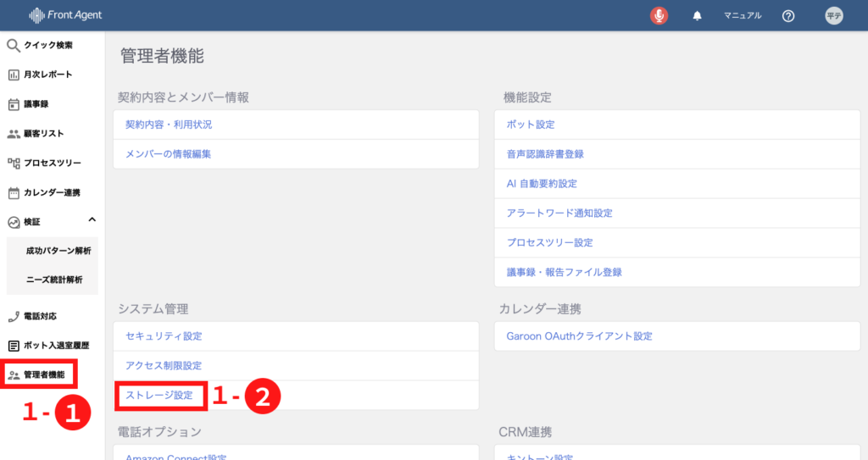
Task: Click the 議事録 calendar icon
Action: point(14,104)
